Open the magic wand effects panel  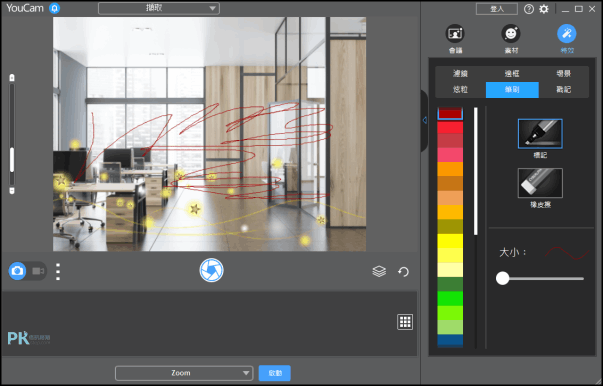coord(566,34)
